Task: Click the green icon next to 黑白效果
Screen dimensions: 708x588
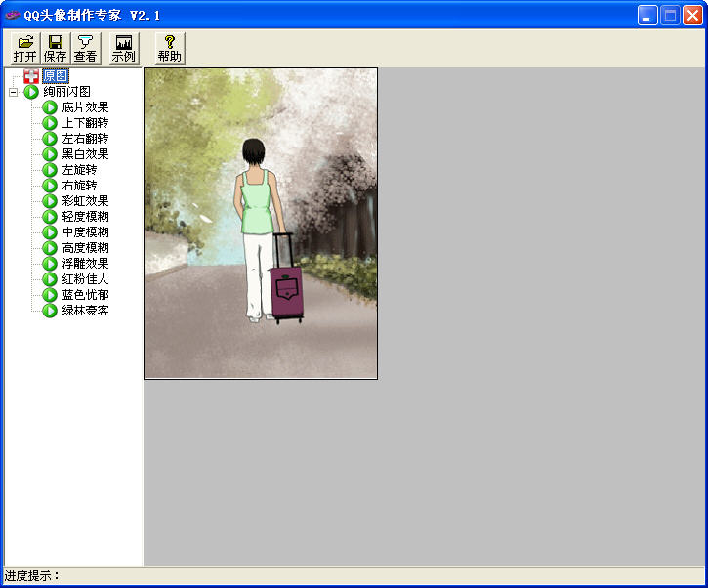Action: (x=50, y=154)
